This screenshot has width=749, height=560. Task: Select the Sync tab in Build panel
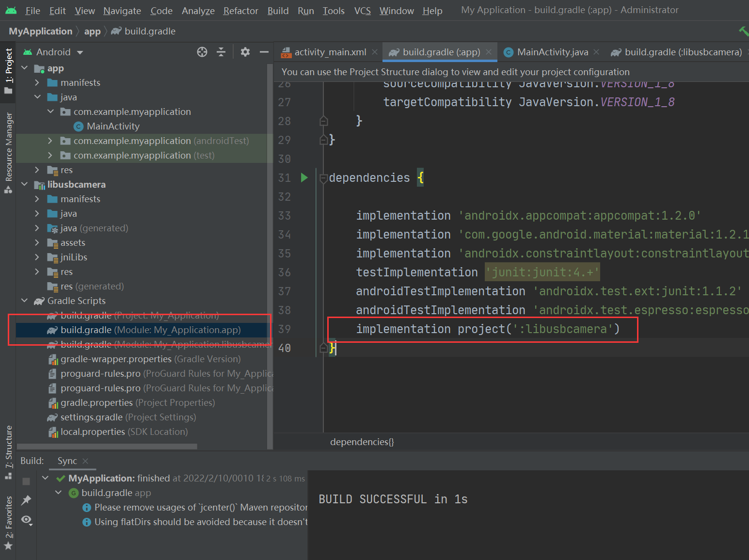point(67,461)
